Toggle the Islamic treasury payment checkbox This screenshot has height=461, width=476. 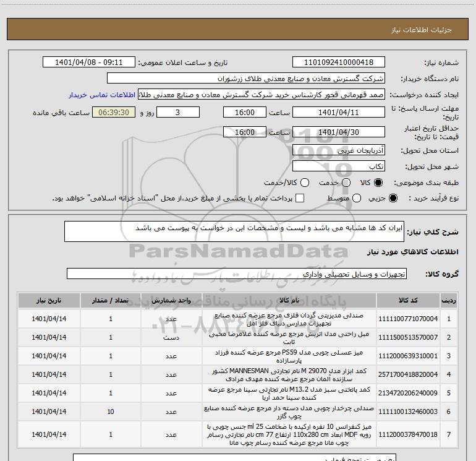tap(300, 199)
